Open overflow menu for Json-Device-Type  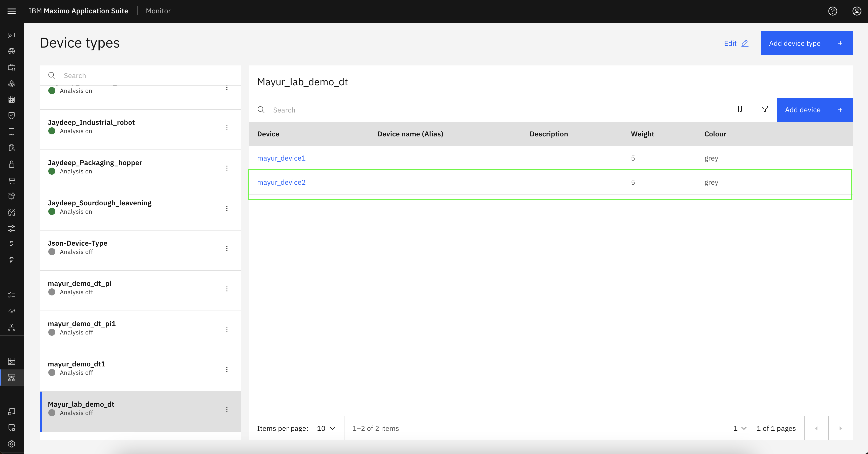click(x=227, y=248)
